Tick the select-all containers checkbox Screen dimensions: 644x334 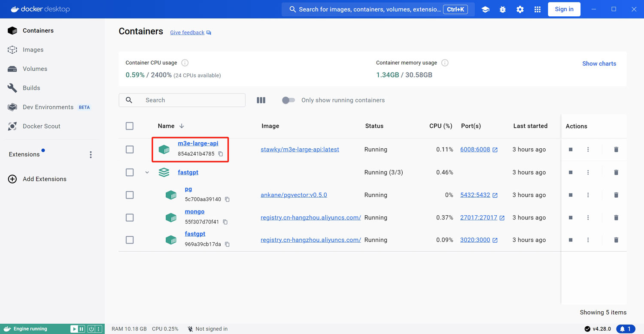coord(130,126)
